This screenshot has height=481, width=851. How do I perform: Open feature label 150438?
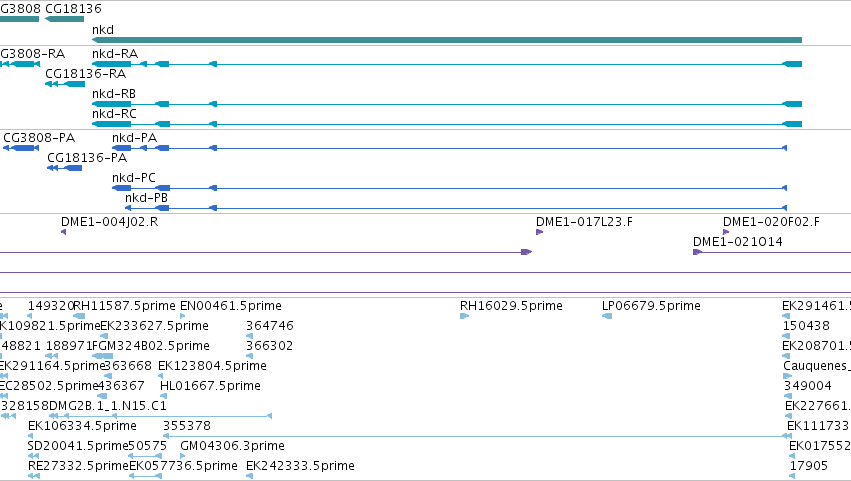click(x=806, y=326)
